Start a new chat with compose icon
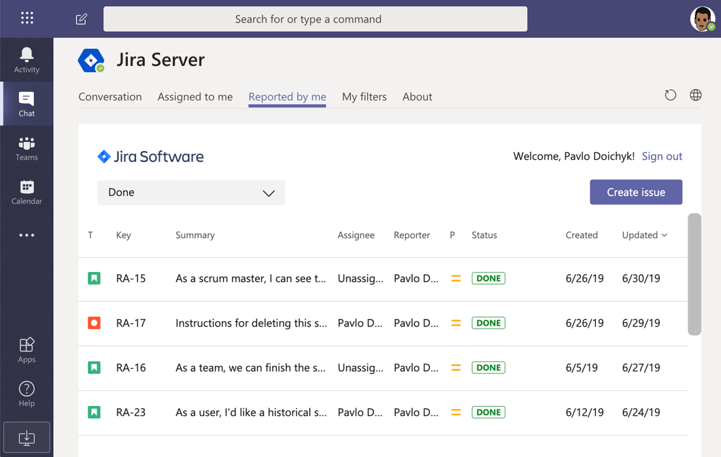 [x=81, y=19]
